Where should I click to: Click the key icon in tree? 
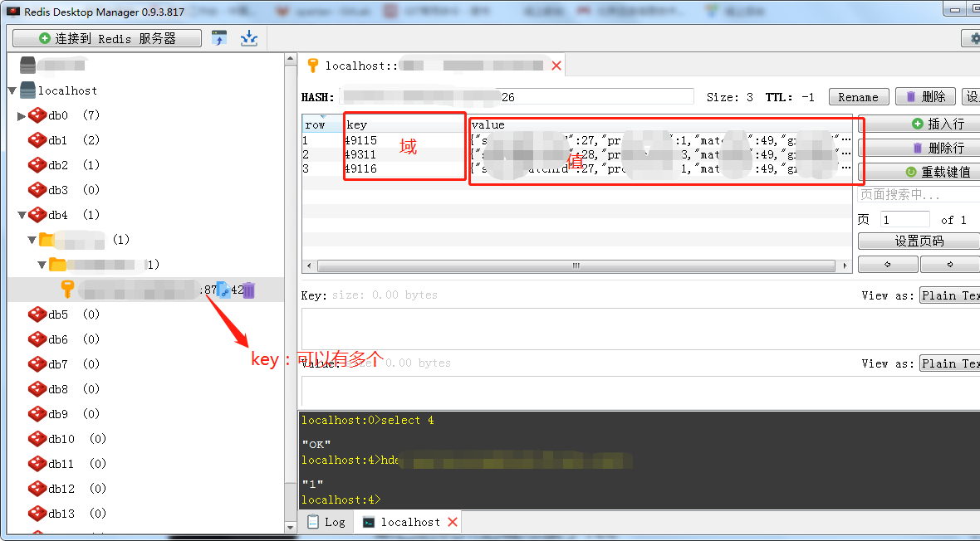pyautogui.click(x=67, y=290)
